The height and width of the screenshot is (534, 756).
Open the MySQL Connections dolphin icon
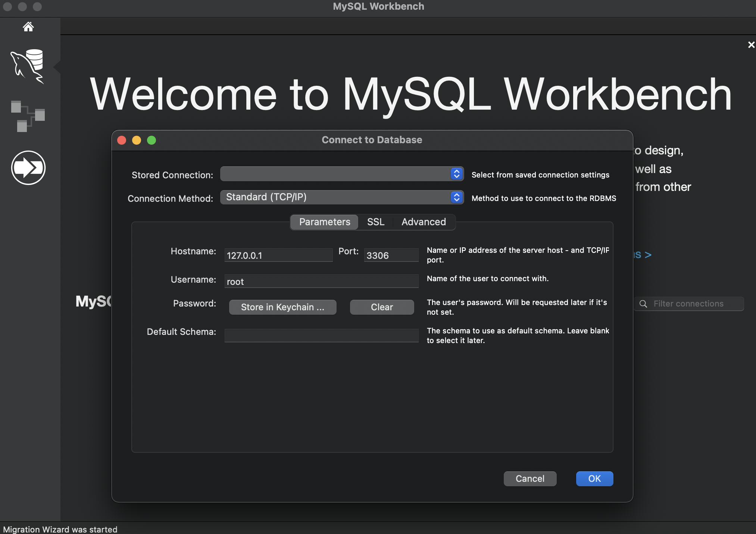[28, 66]
